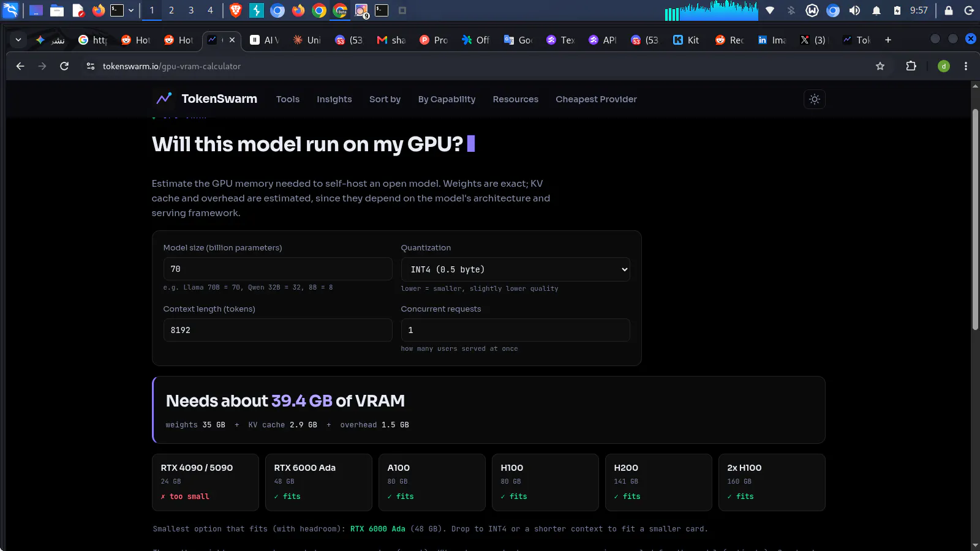
Task: Switch to the 'Tok' tab at the right
Action: click(x=856, y=40)
